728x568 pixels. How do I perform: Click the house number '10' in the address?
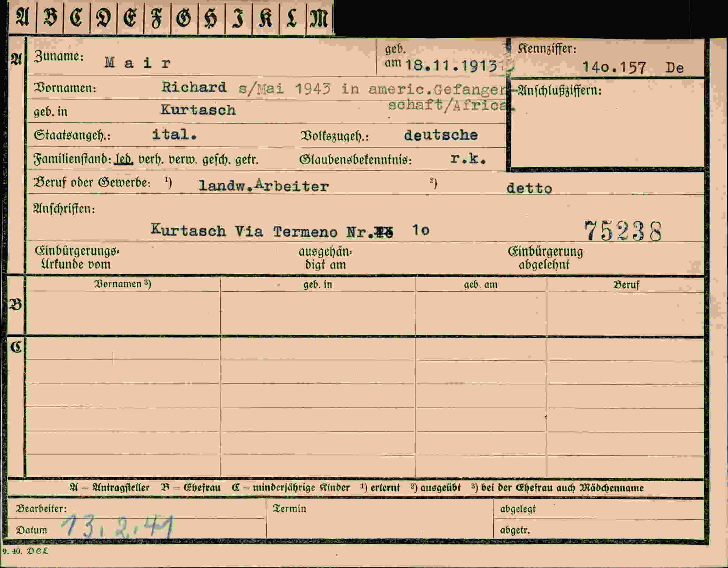coord(421,230)
